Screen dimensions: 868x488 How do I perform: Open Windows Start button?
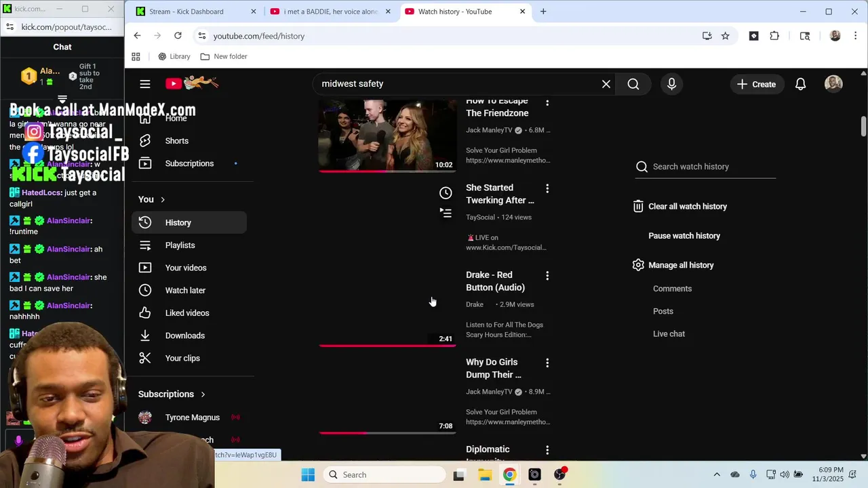(x=308, y=475)
